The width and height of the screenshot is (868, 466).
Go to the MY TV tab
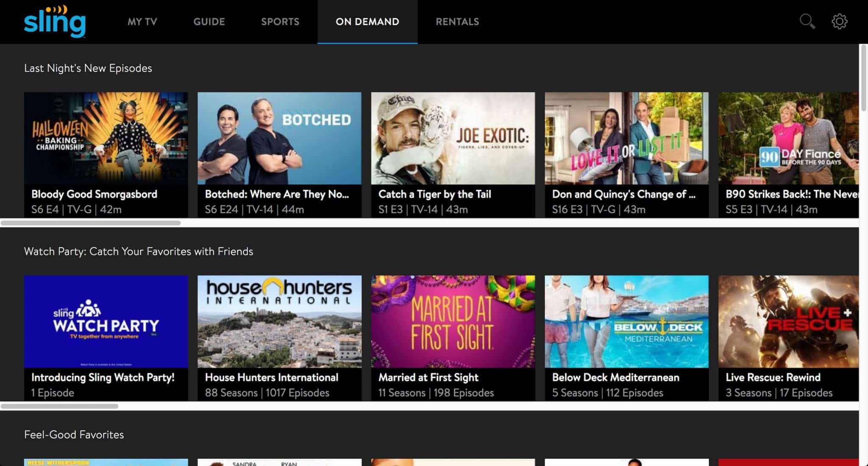point(142,22)
